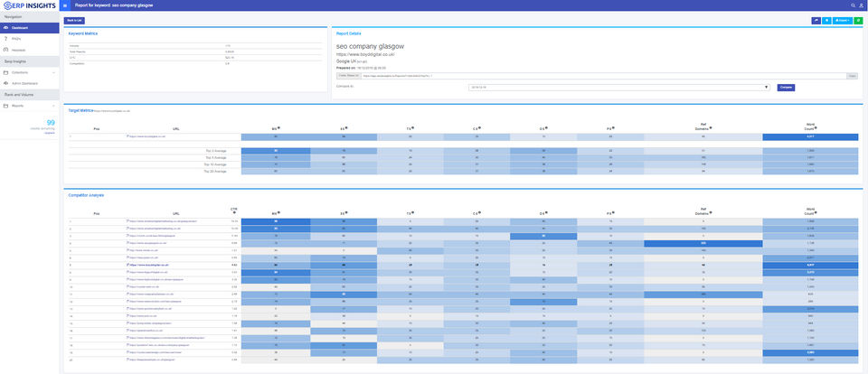Screen dimensions: 868x374
Task: Click the Compare button
Action: click(x=786, y=88)
